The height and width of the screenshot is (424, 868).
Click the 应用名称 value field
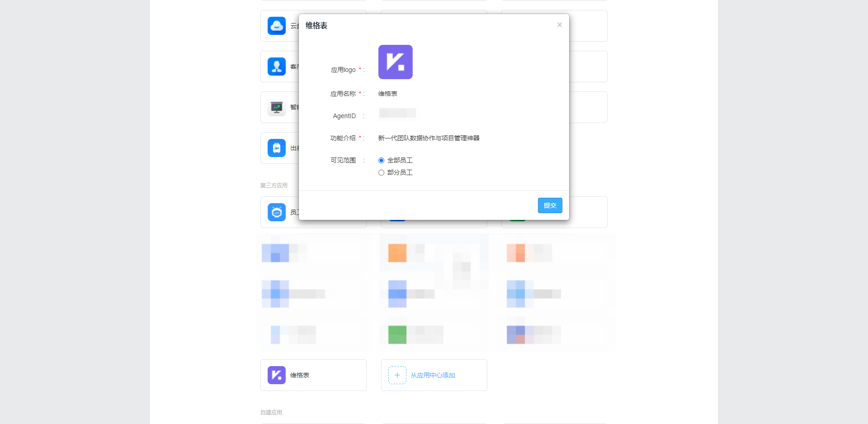388,94
